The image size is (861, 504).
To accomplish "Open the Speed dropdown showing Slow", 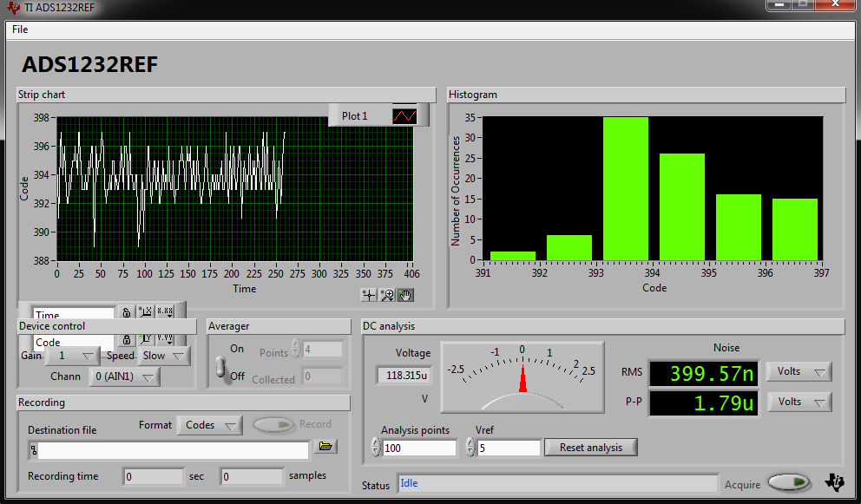I will pos(164,356).
